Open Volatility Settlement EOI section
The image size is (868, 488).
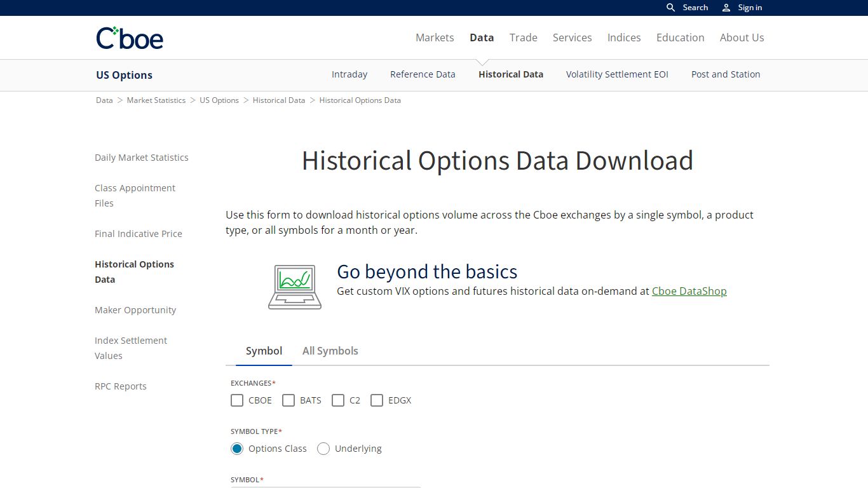click(617, 74)
